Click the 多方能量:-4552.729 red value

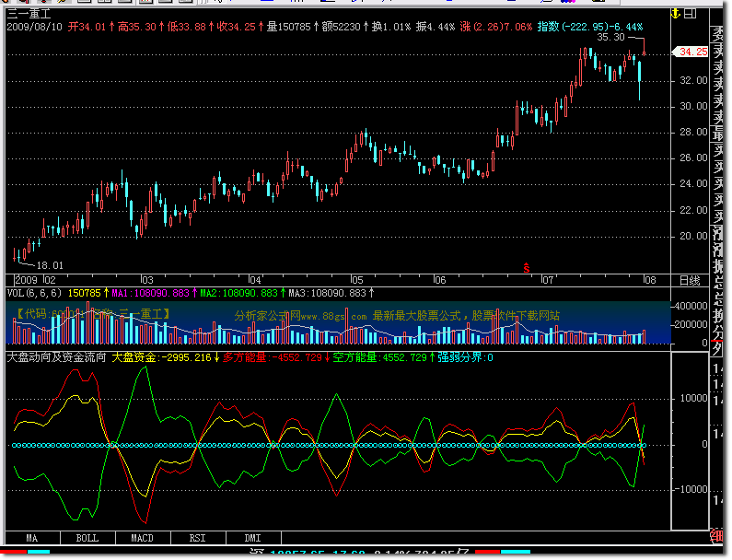273,357
